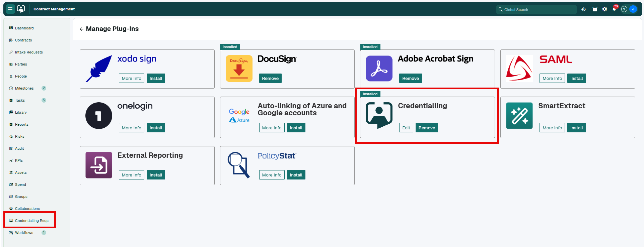Viewport: 644px width, 247px height.
Task: Click the app logo beside Contract Management
Action: [x=21, y=9]
